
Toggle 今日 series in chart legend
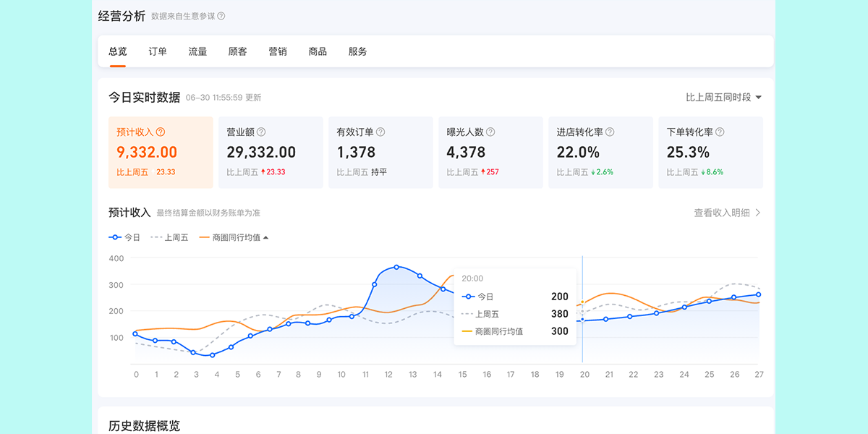pyautogui.click(x=124, y=237)
